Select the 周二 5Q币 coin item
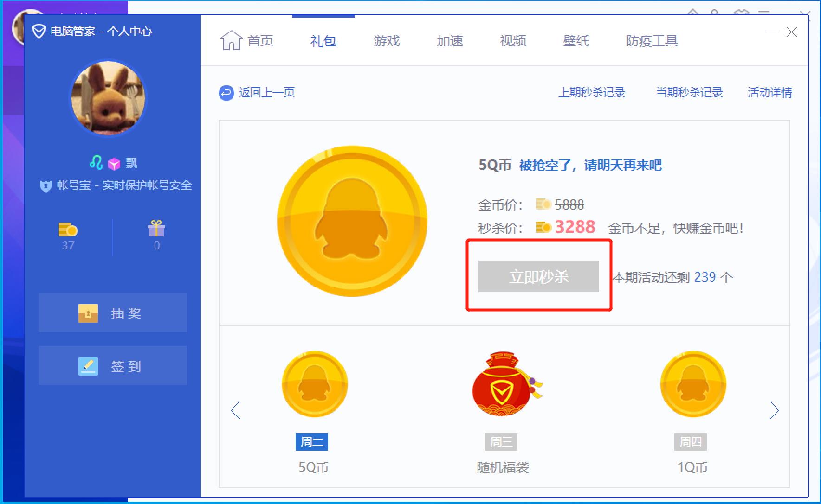 point(314,384)
